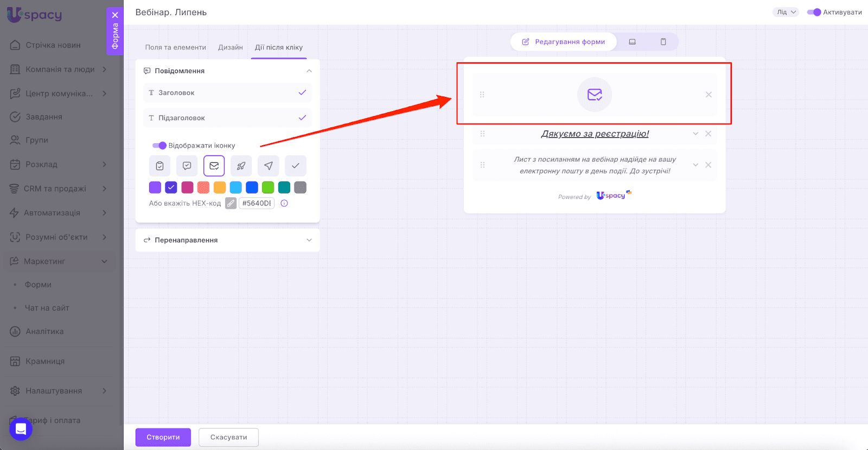Select the paper plane icon for the message
The height and width of the screenshot is (450, 868).
[268, 166]
